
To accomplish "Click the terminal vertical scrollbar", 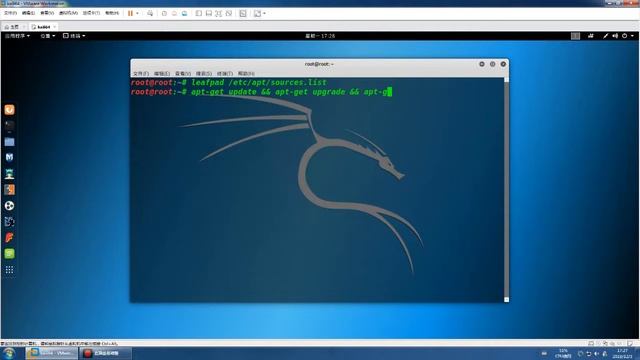I will pyautogui.click(x=507, y=190).
